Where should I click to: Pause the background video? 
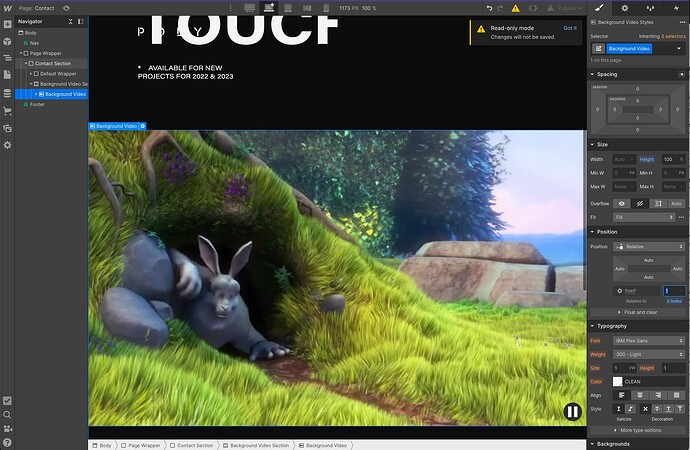coord(573,412)
